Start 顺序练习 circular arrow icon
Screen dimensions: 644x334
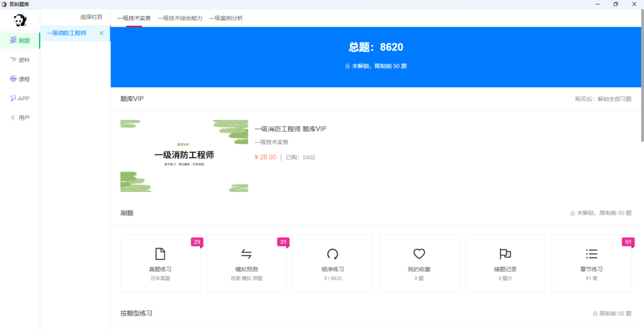[x=333, y=254]
